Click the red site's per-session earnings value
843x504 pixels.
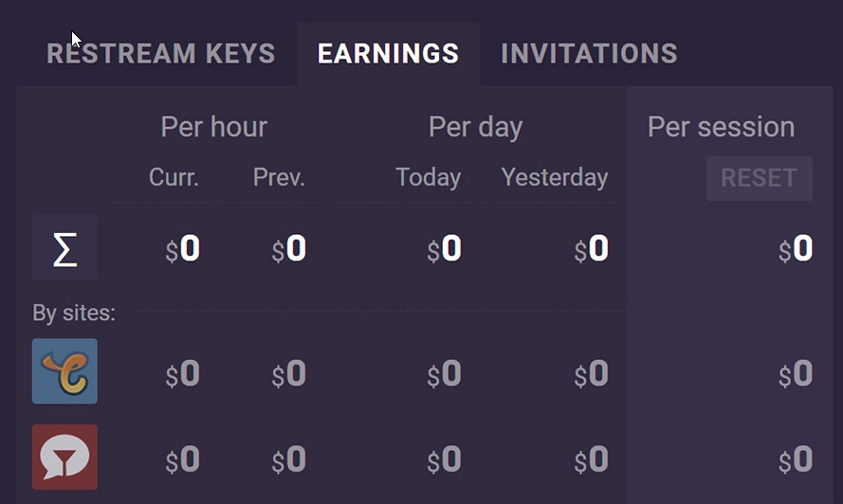tap(796, 459)
